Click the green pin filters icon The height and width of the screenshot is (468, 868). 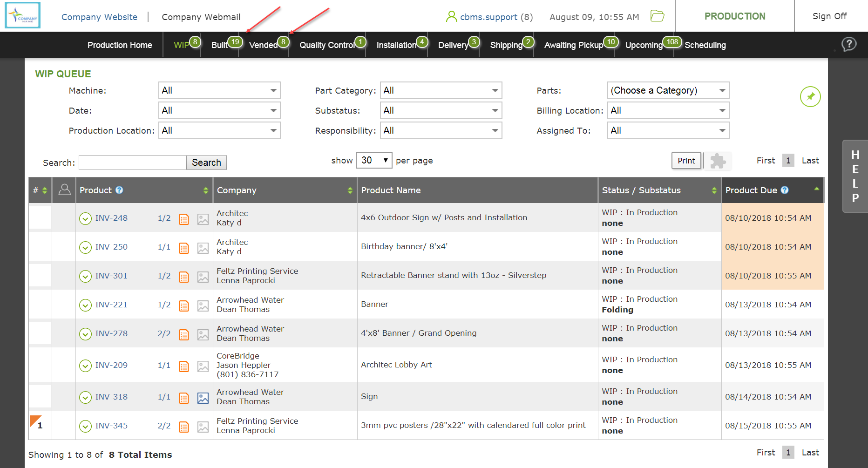(x=810, y=97)
